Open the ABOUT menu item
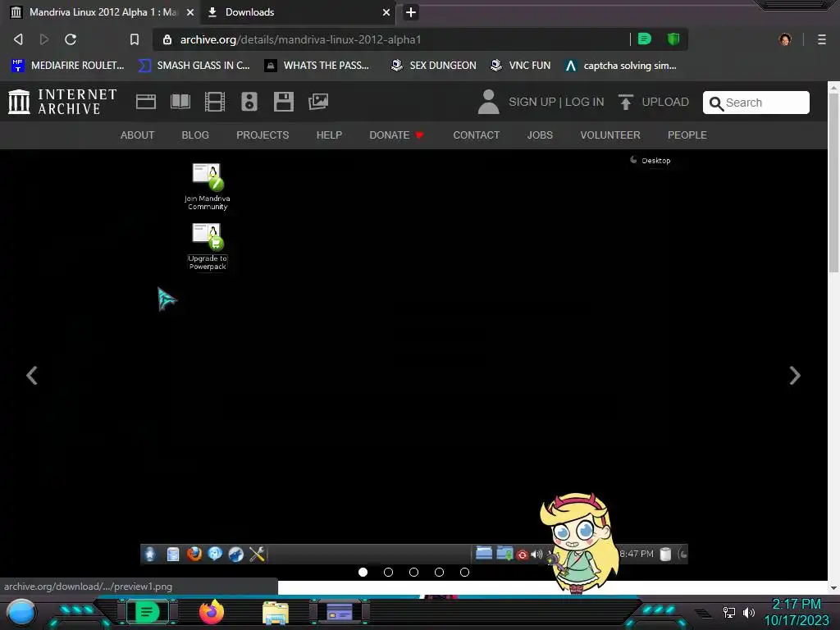 137,135
